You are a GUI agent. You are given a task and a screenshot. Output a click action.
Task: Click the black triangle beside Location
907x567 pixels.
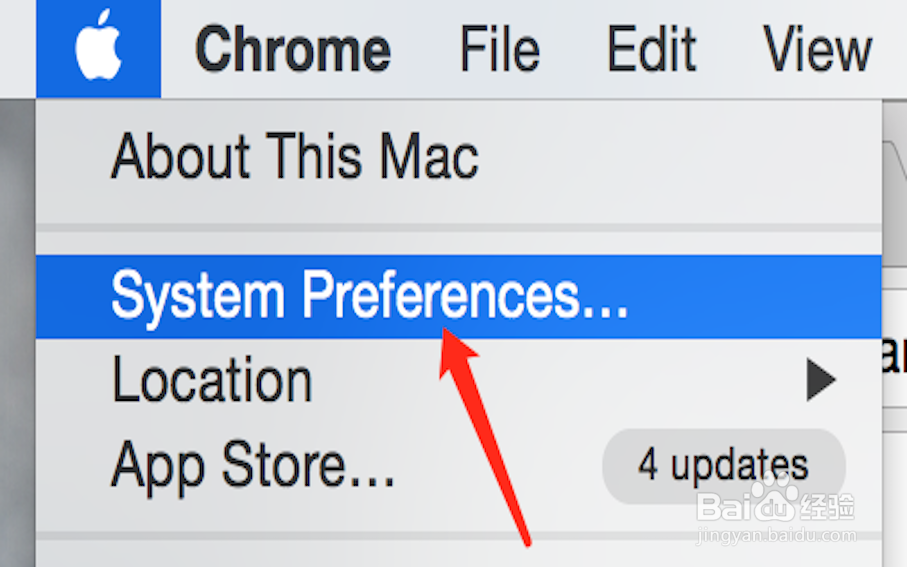click(x=821, y=380)
